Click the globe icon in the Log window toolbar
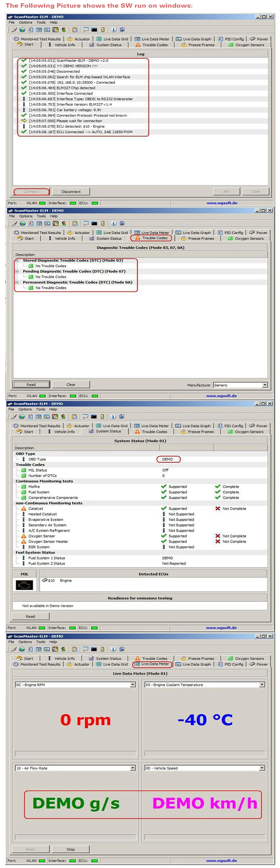280x868 pixels. (x=22, y=30)
